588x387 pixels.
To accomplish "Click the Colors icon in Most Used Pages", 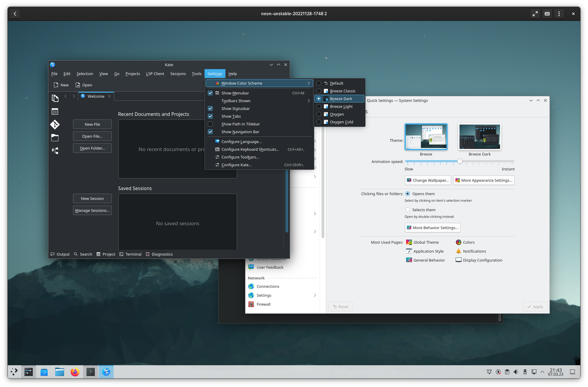I will [x=459, y=242].
